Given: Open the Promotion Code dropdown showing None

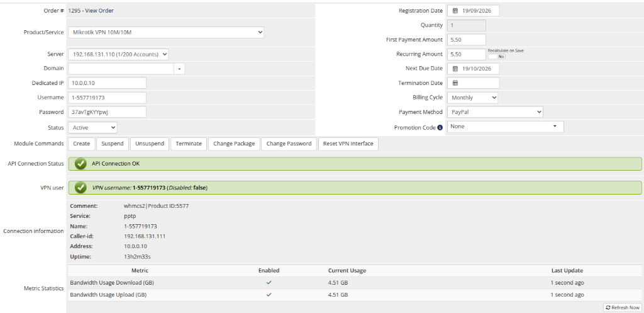Looking at the screenshot, I should click(506, 127).
